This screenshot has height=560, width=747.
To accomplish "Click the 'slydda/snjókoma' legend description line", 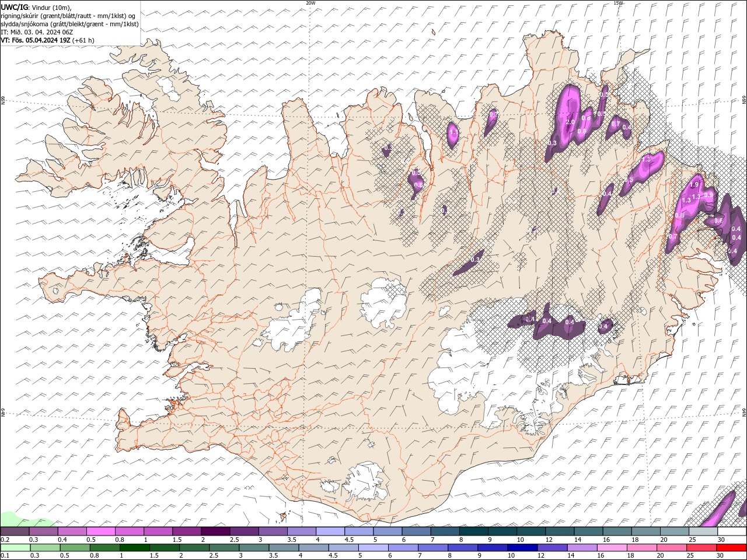I will 69,24.
